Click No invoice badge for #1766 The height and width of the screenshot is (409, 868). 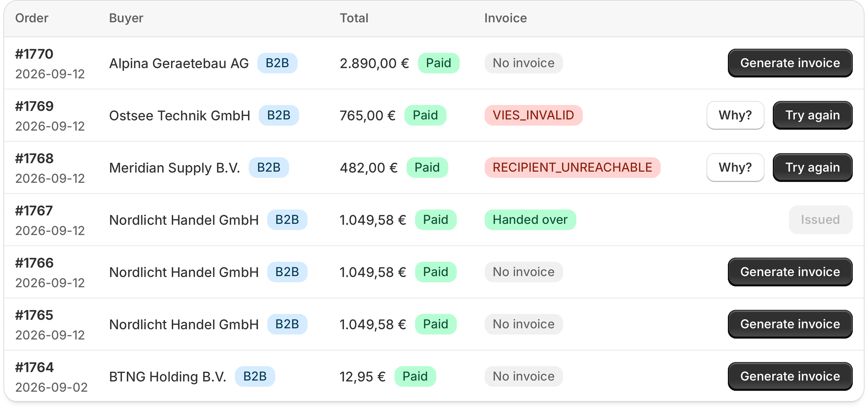point(523,272)
